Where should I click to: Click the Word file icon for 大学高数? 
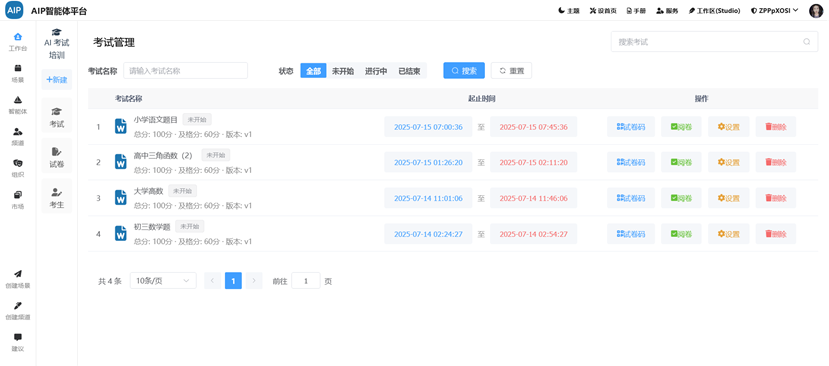tap(121, 197)
